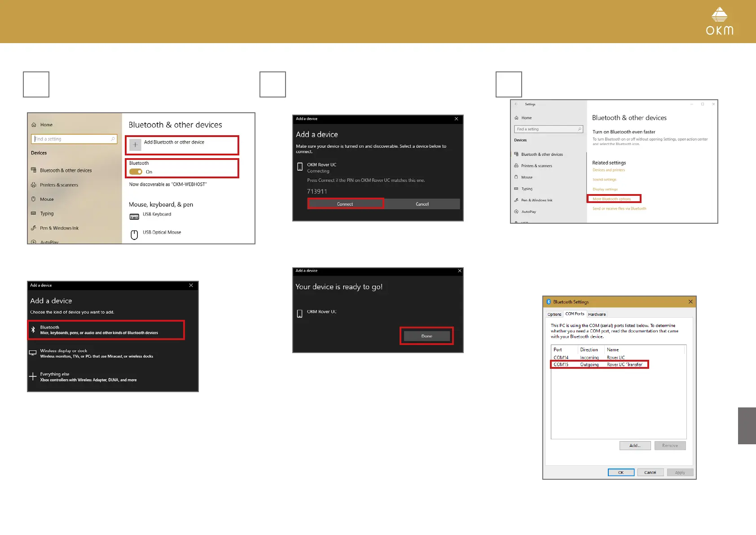
Task: Switch to the COM Ports tab
Action: [575, 314]
